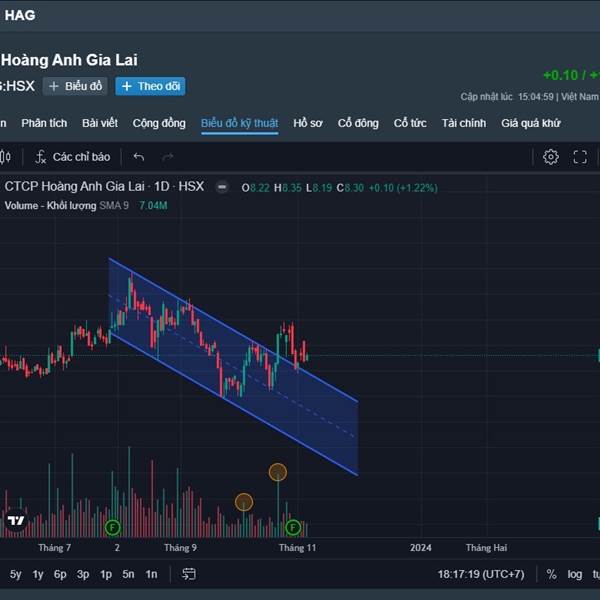
Task: Select the 1y time range
Action: pyautogui.click(x=38, y=574)
